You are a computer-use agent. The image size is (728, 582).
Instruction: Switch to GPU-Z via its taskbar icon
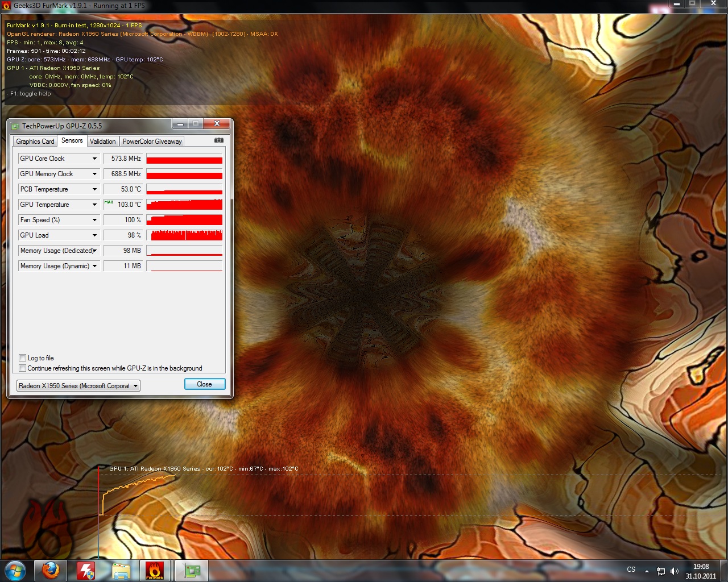point(192,570)
